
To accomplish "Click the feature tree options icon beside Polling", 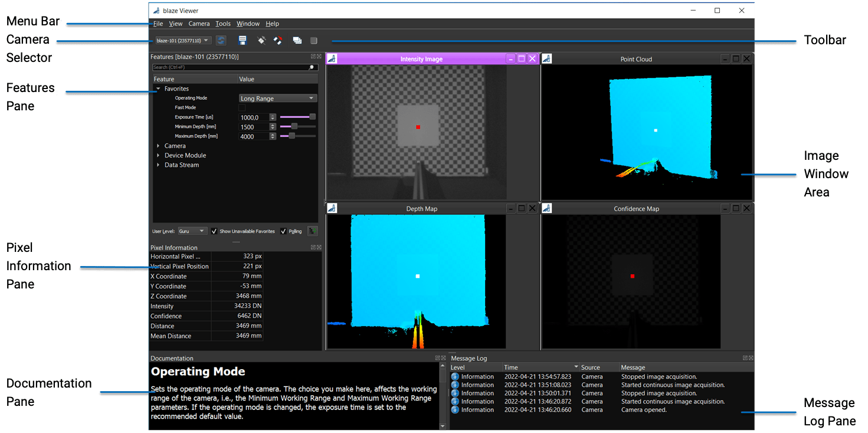I will coord(312,231).
